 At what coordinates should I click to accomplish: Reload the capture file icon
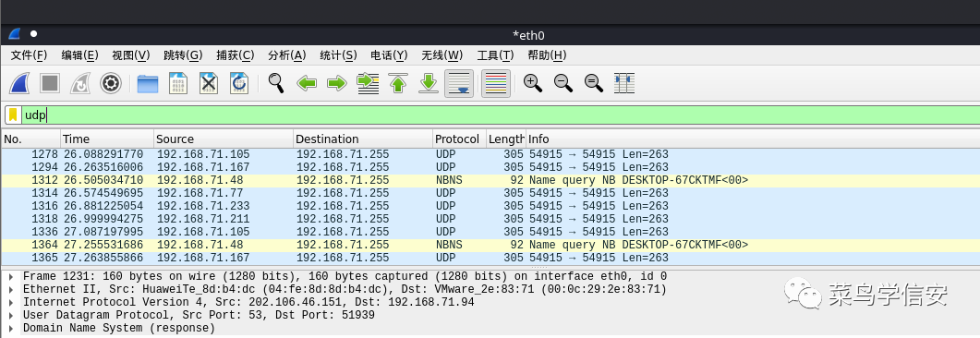238,83
